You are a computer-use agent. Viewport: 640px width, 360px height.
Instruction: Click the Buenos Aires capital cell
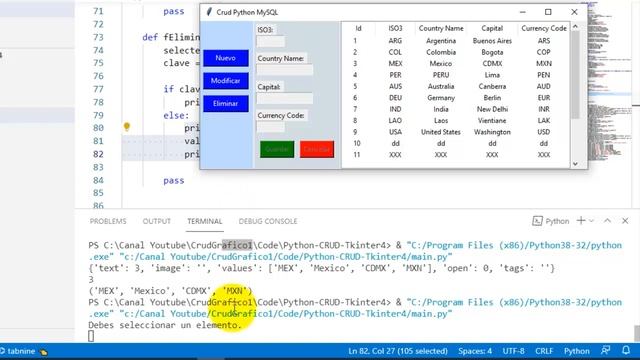(x=492, y=41)
